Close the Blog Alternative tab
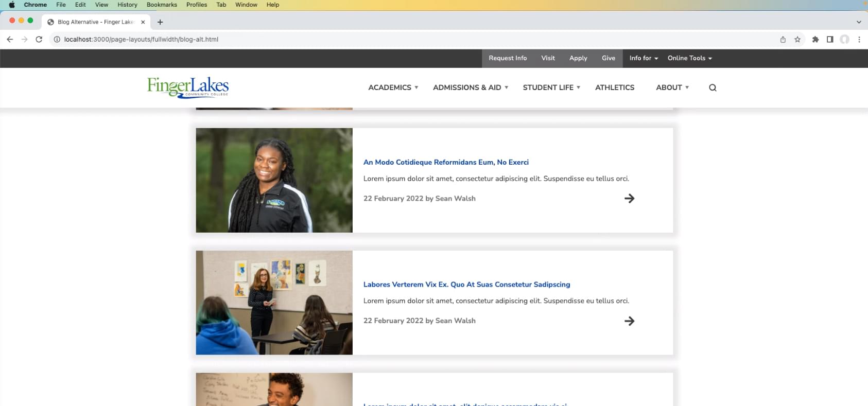 click(x=143, y=22)
